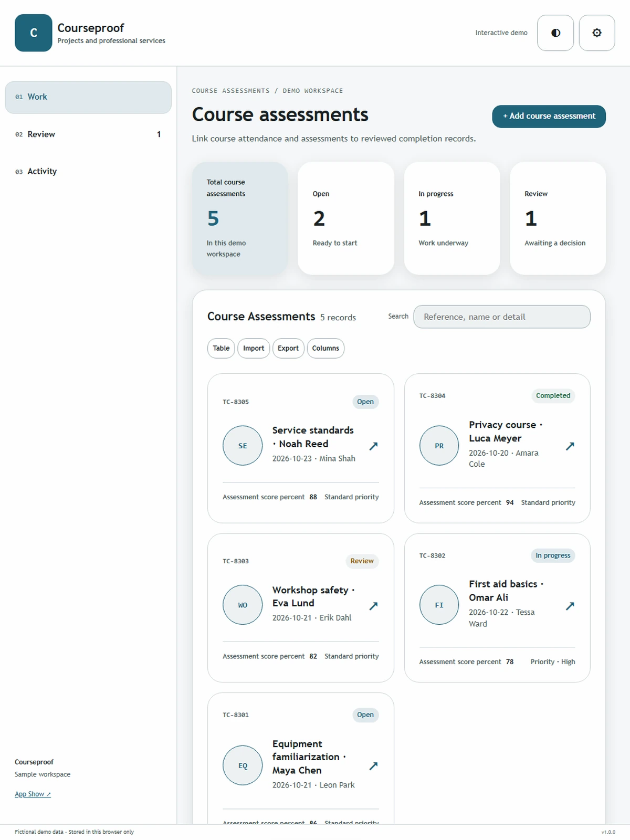Click the Open badge on TC-8301

tap(365, 715)
